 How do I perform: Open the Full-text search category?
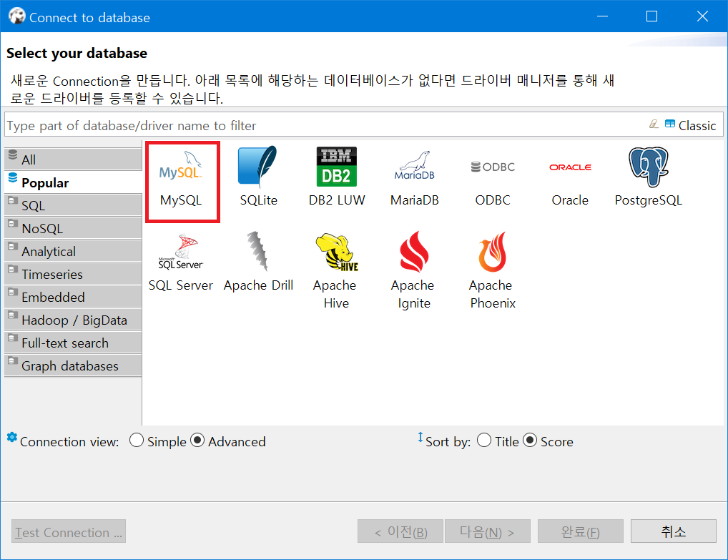point(73,343)
